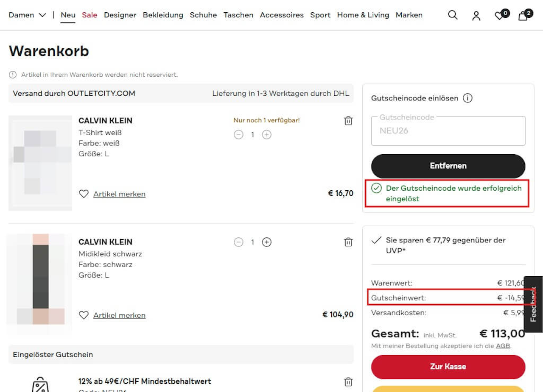Click the Gutscheinwert label

click(x=398, y=298)
